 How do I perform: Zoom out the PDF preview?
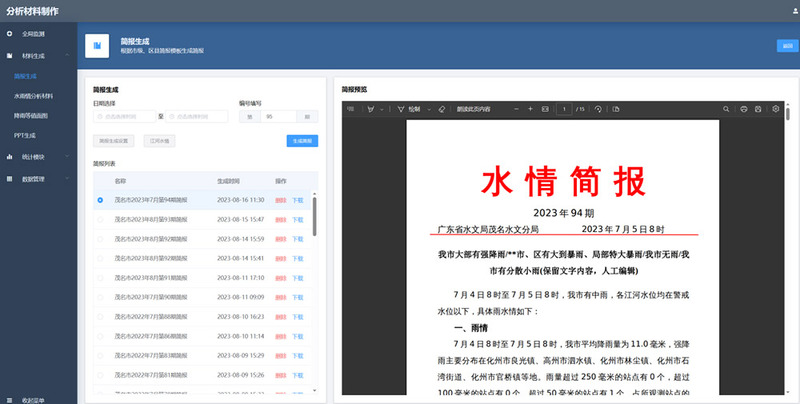[x=516, y=109]
